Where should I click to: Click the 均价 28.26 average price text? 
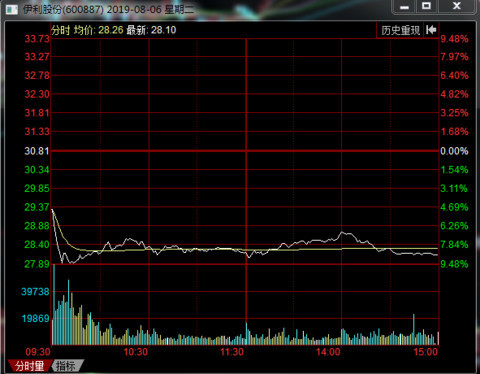coord(98,30)
